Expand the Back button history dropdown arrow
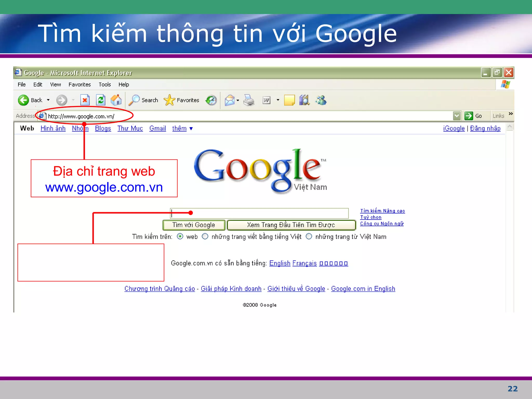The width and height of the screenshot is (532, 399). pyautogui.click(x=48, y=100)
